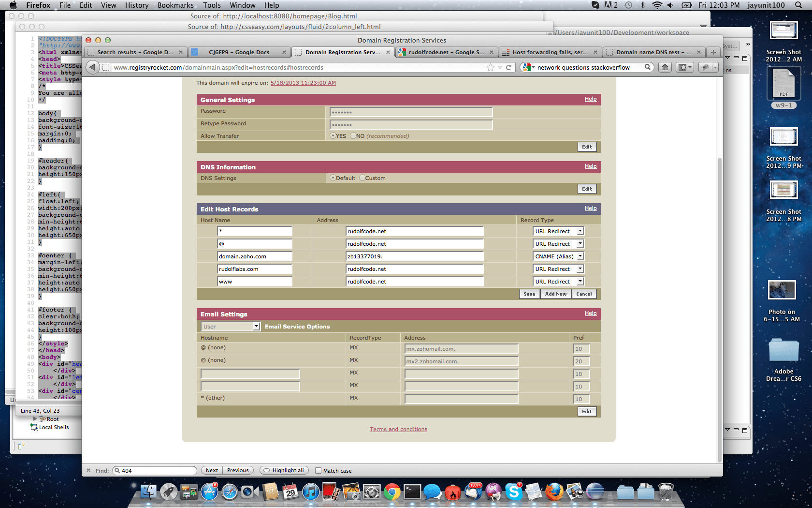Screen dimensions: 812x508
Task: Switch to the Domain name DNS test tab
Action: (653, 52)
